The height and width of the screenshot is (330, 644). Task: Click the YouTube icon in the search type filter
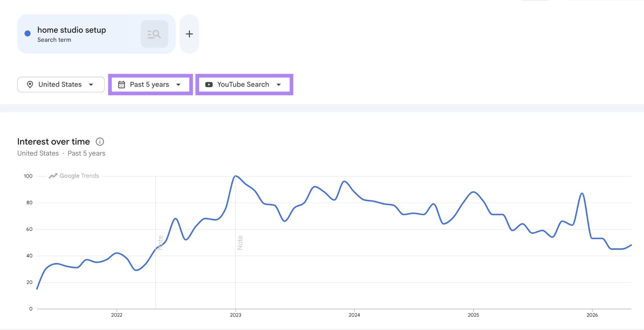click(209, 85)
